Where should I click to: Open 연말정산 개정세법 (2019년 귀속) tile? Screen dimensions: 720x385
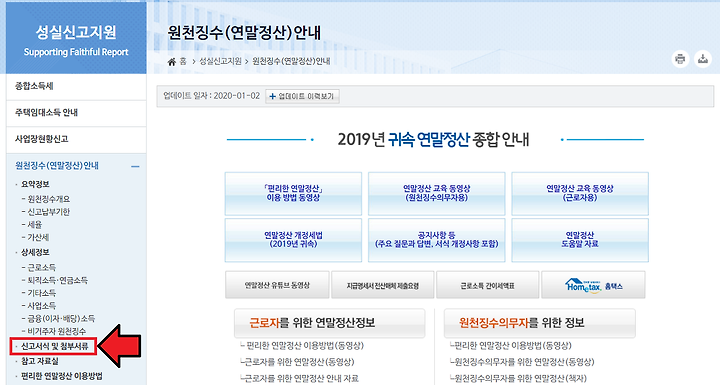(x=293, y=240)
